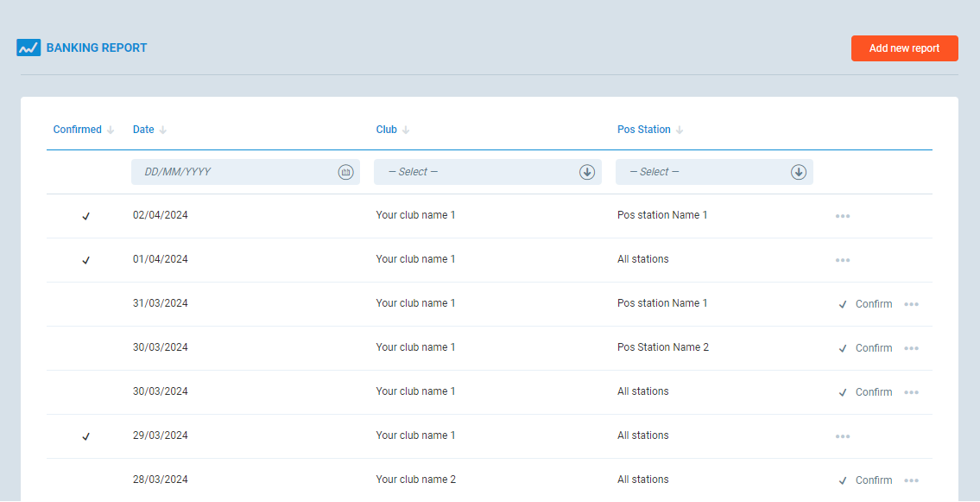
Task: Open three-dot menu for 31/03/2024 report
Action: click(x=911, y=304)
